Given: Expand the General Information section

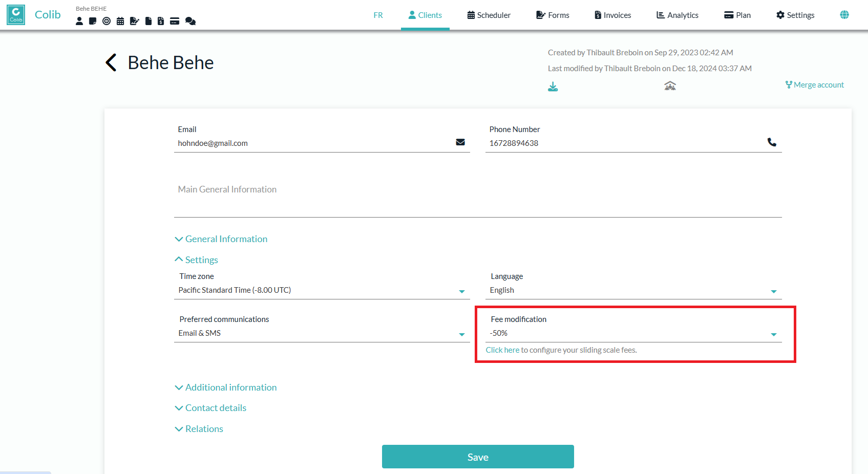Looking at the screenshot, I should pyautogui.click(x=221, y=239).
